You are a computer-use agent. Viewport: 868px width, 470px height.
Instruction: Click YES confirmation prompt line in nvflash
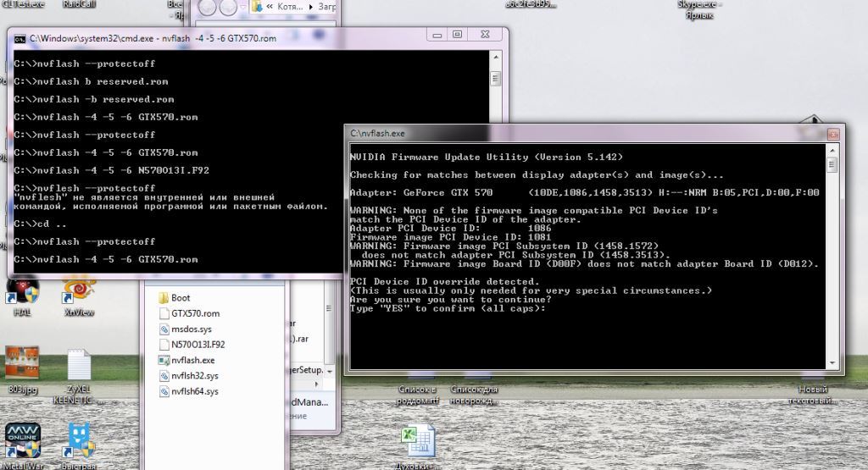click(x=448, y=308)
